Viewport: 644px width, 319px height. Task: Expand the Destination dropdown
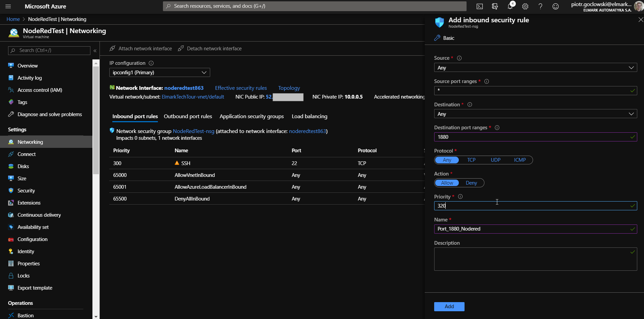click(535, 114)
